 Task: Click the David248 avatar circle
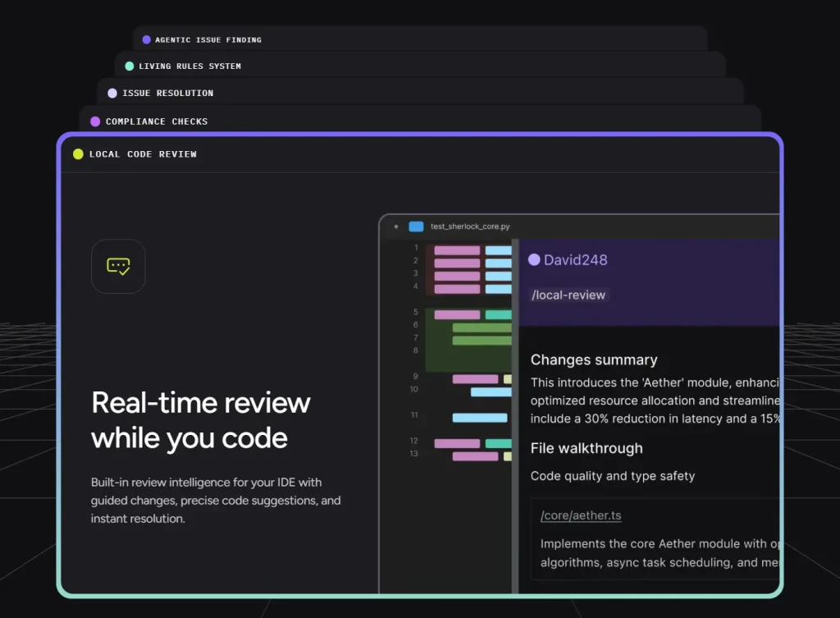click(534, 260)
